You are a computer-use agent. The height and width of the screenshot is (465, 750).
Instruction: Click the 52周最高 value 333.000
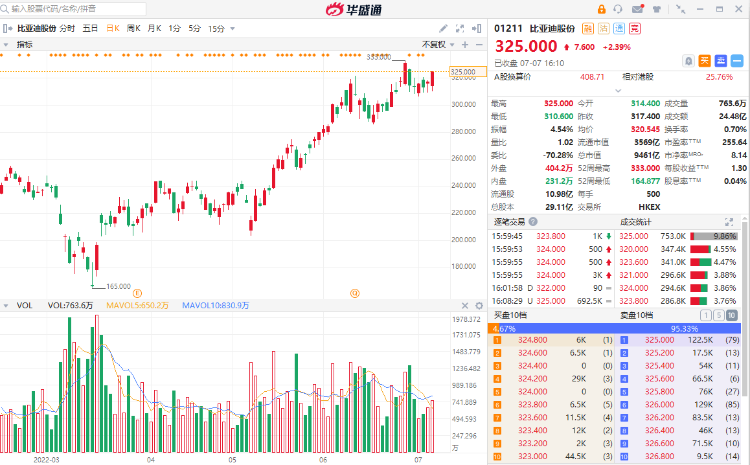coord(645,168)
